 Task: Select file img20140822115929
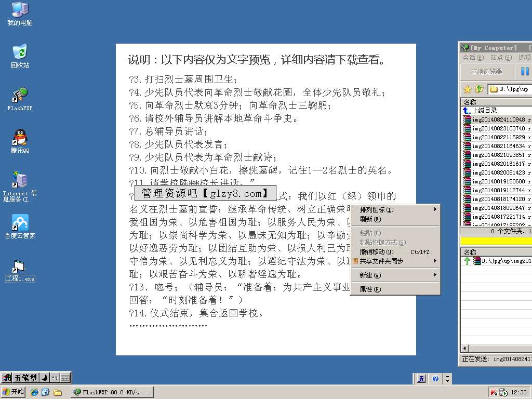point(497,137)
